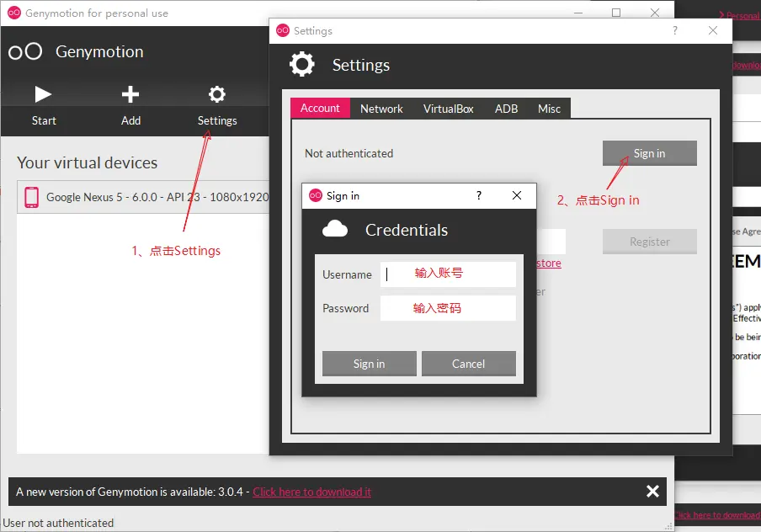Click the 'Your virtual devices' heading
Viewport: 761px width, 532px height.
pos(87,162)
